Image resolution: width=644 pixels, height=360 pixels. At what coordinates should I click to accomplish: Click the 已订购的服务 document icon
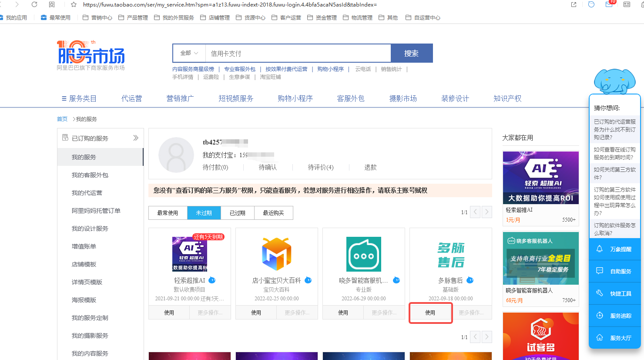65,138
